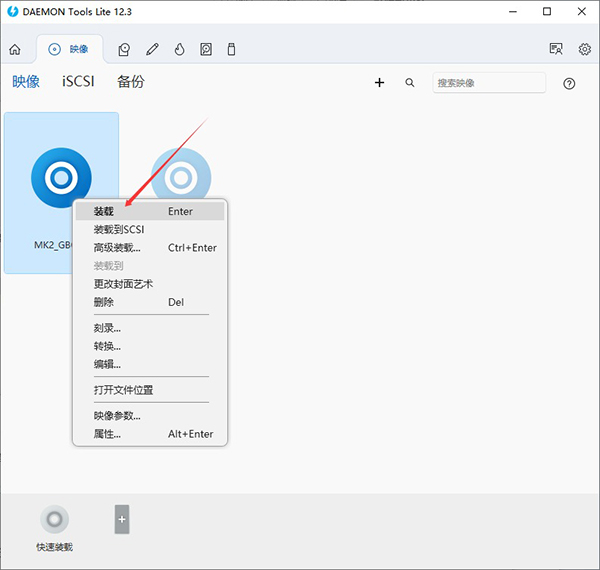This screenshot has height=570, width=600.
Task: Switch to the 备份 section
Action: pyautogui.click(x=130, y=82)
